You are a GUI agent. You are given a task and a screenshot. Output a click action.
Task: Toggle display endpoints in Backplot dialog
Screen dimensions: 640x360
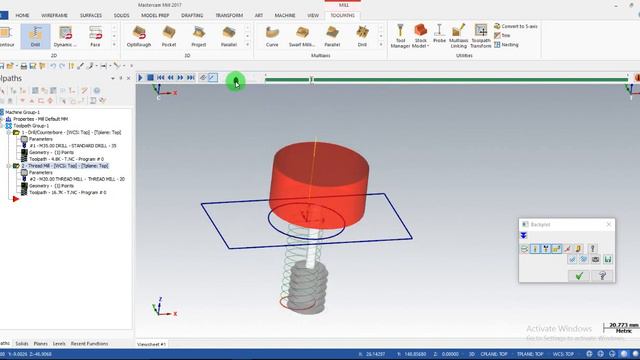(567, 249)
